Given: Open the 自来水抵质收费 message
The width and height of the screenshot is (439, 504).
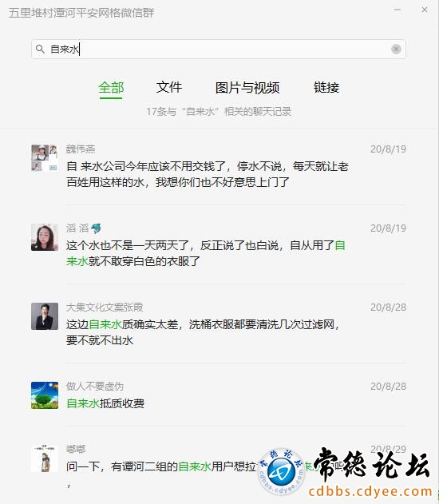Looking at the screenshot, I should click(x=105, y=403).
